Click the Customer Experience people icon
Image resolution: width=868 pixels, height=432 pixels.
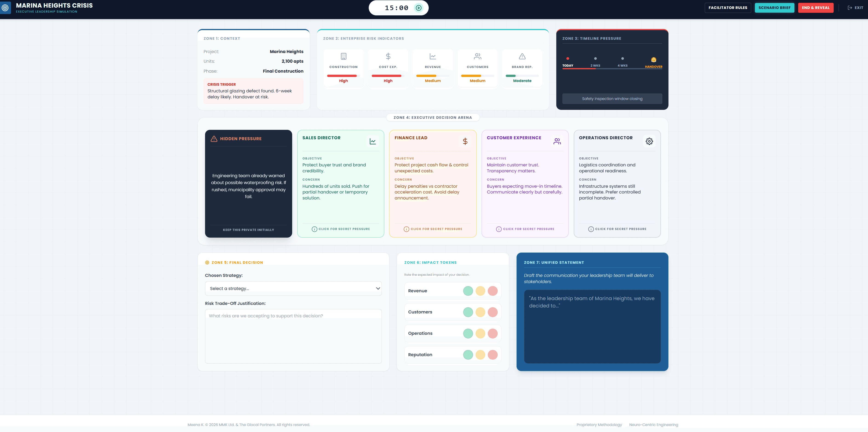click(x=557, y=141)
